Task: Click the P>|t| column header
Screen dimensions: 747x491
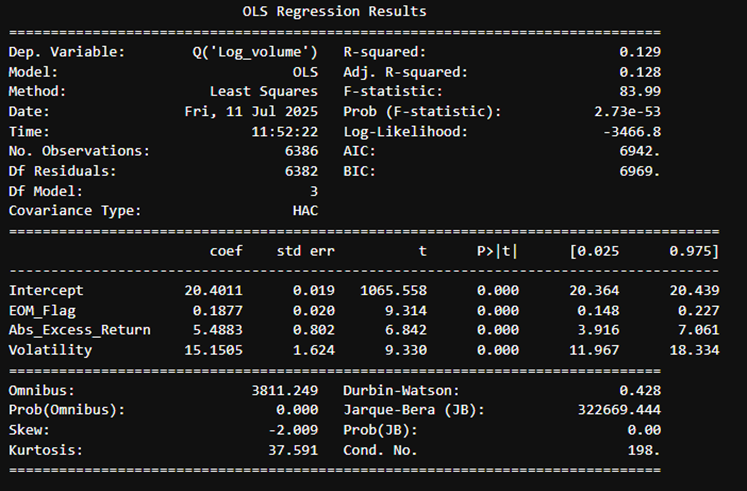Action: click(496, 251)
